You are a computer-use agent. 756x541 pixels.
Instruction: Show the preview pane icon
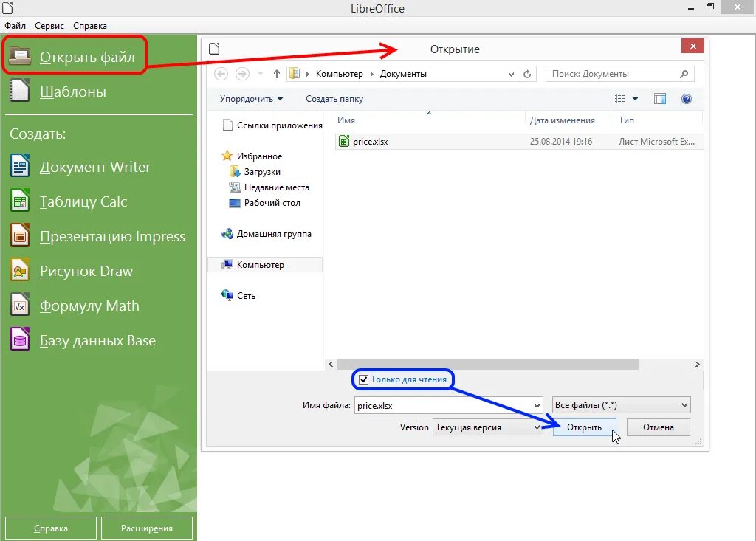659,99
